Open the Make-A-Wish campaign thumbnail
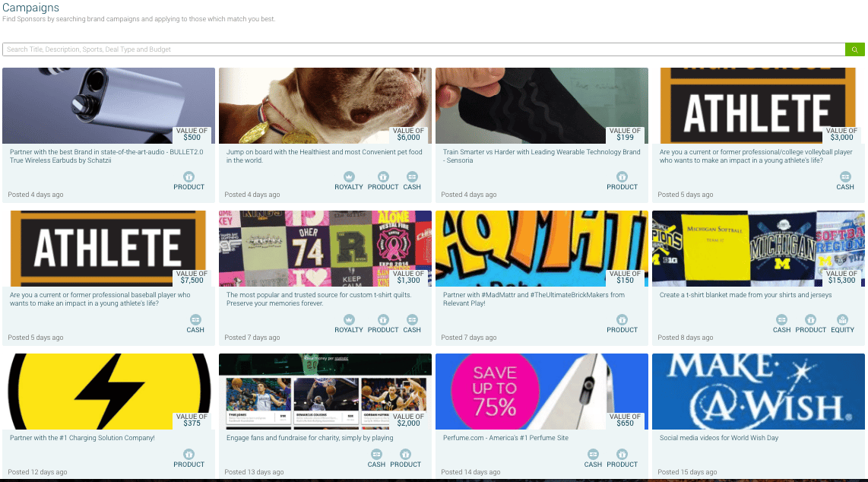The width and height of the screenshot is (868, 482). tap(757, 391)
